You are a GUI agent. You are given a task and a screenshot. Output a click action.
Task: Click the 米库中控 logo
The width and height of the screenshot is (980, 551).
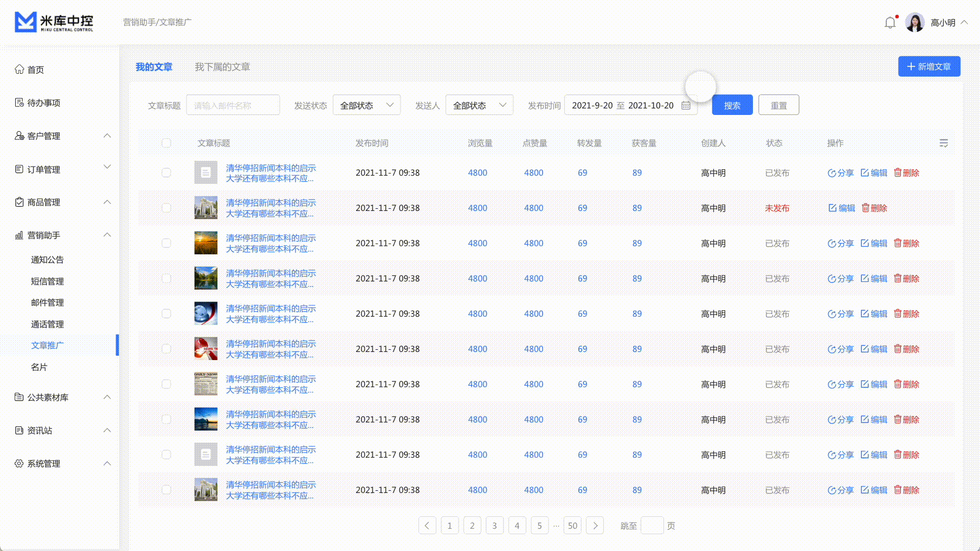pyautogui.click(x=54, y=22)
